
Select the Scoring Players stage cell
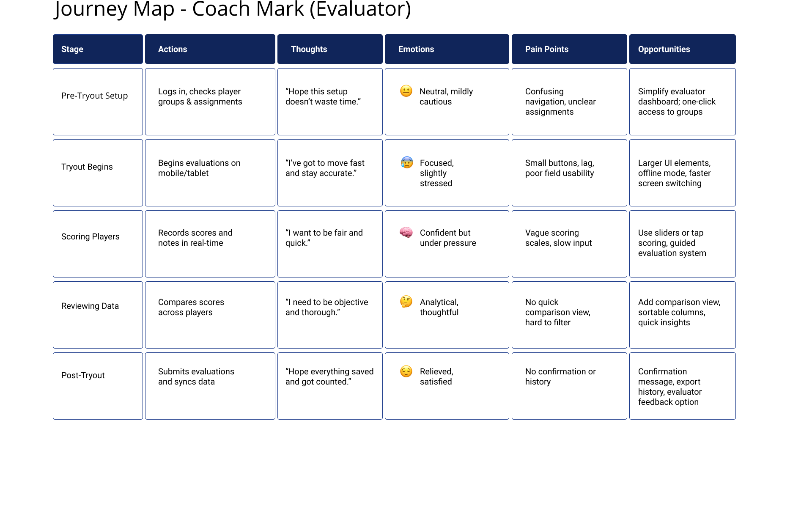pyautogui.click(x=98, y=244)
